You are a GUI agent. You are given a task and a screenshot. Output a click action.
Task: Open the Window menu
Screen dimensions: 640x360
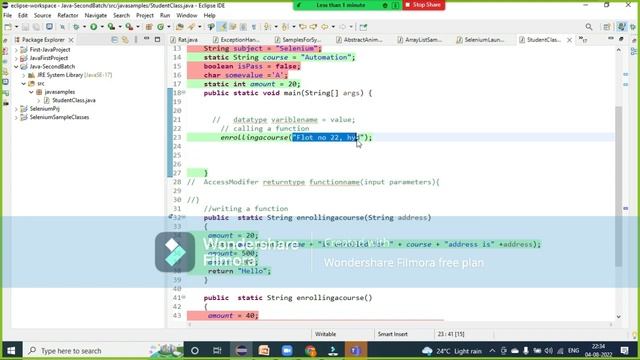tap(187, 15)
